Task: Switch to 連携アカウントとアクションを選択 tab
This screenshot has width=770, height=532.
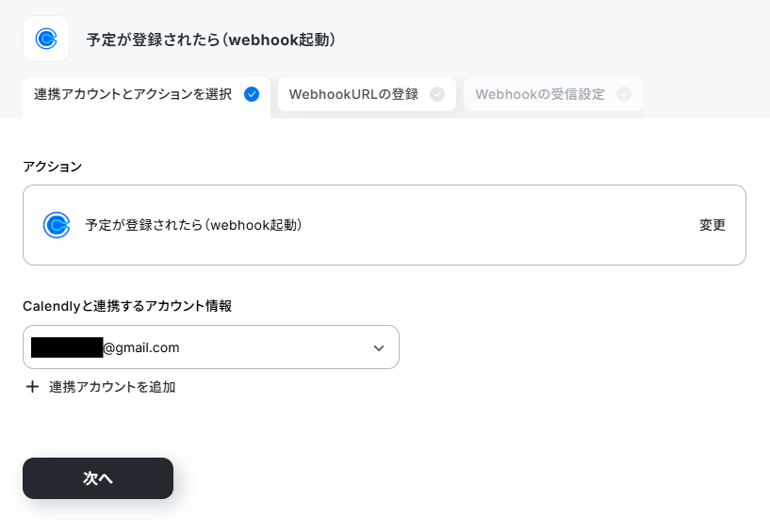Action: coord(146,94)
